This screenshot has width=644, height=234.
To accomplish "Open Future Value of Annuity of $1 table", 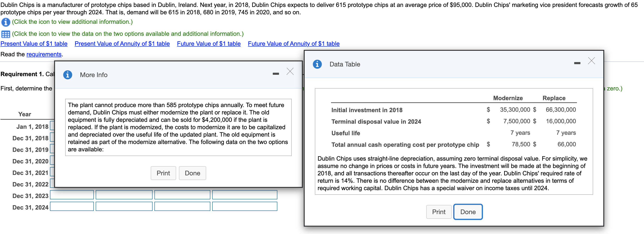I will pos(294,44).
